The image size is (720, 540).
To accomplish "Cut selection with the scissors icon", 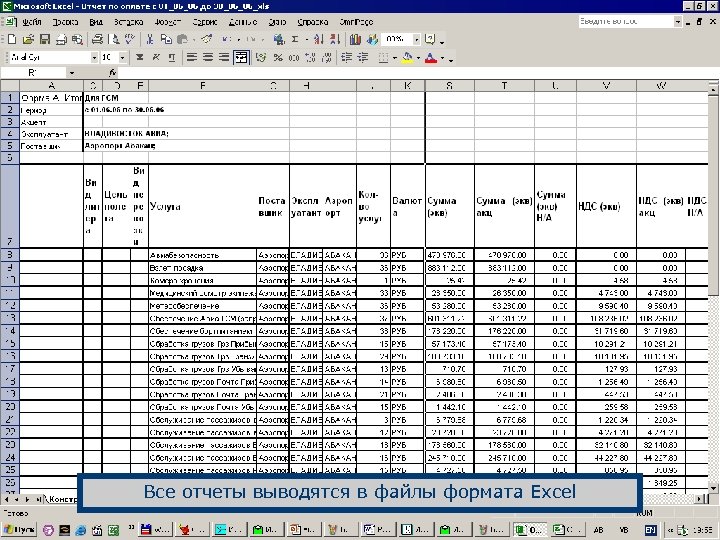I will click(x=149, y=39).
